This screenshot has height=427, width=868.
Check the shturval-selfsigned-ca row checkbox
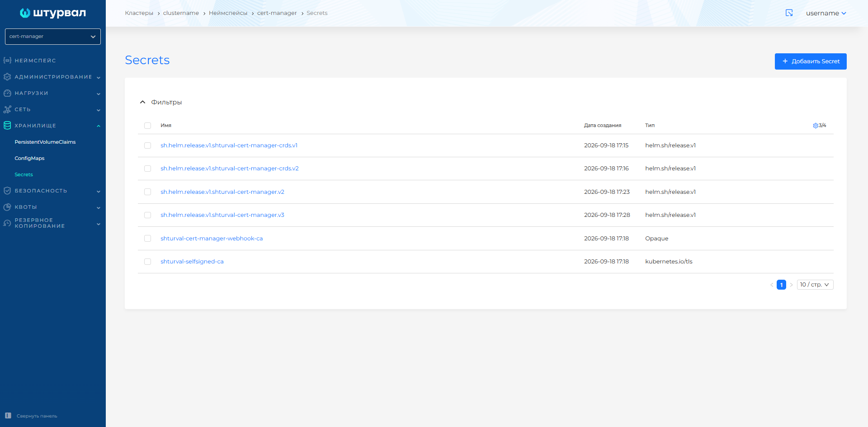(x=147, y=262)
